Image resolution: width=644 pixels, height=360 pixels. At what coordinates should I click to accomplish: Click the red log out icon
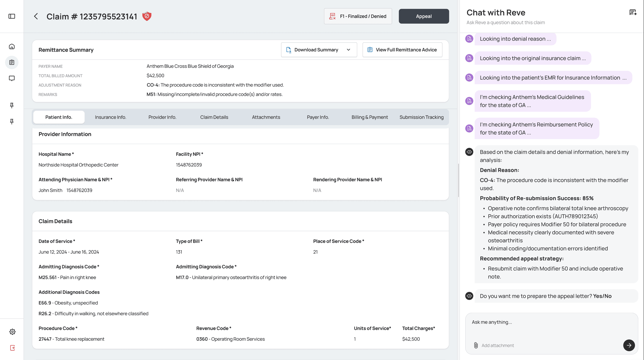pos(12,348)
